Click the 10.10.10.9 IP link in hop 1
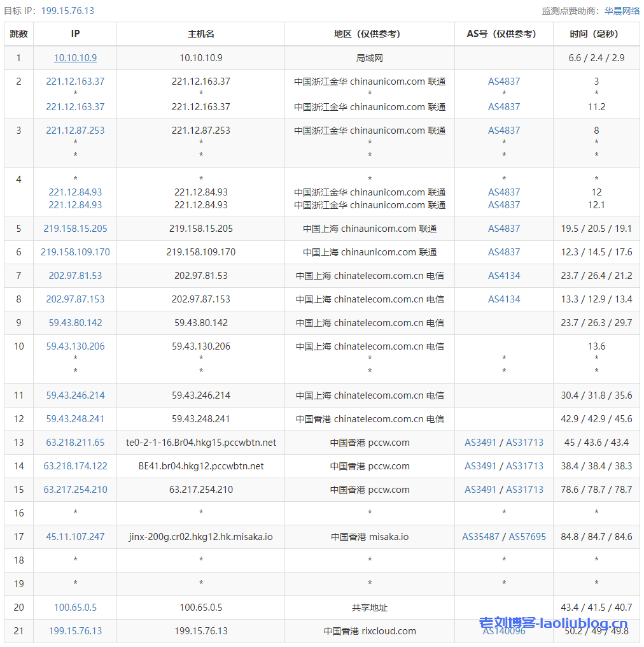Image resolution: width=644 pixels, height=647 pixels. [x=75, y=58]
